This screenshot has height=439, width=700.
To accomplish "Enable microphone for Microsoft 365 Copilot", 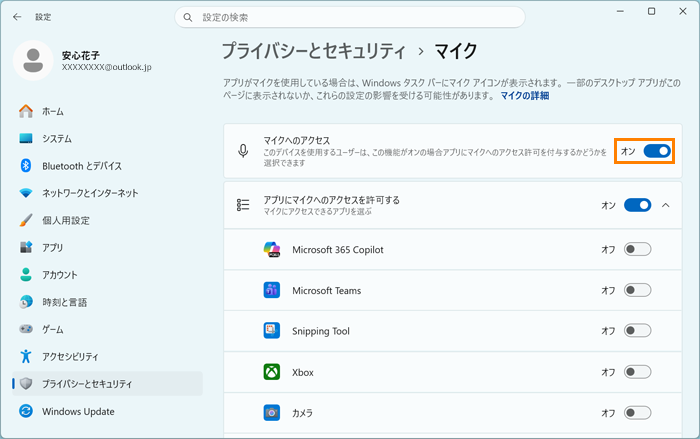I will (638, 249).
